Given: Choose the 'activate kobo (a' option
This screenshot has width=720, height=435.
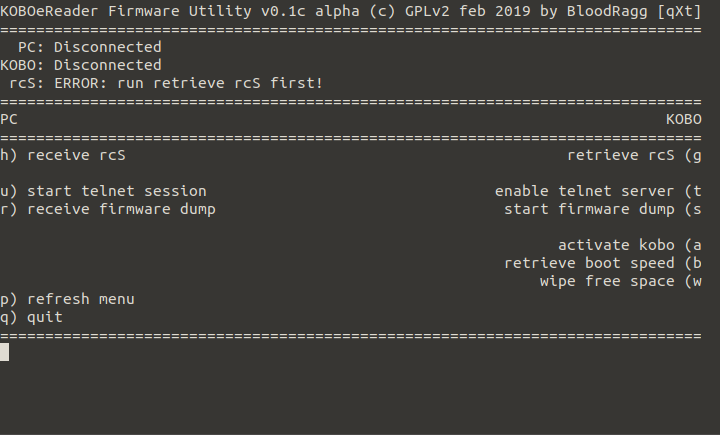Looking at the screenshot, I should coord(629,245).
